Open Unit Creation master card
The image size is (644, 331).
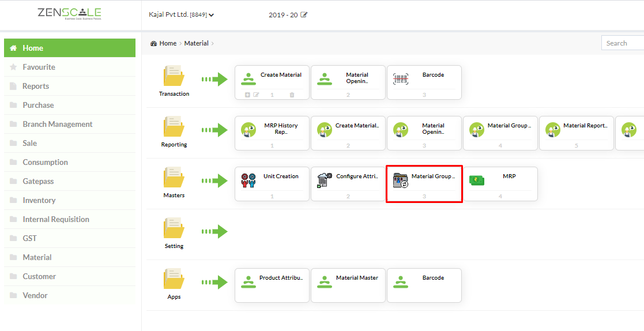coord(272,184)
